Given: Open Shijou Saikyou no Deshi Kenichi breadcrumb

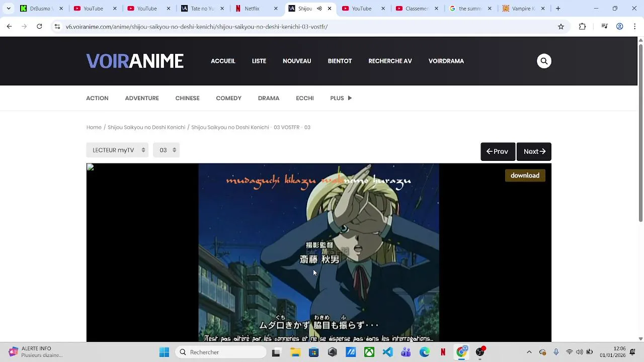Looking at the screenshot, I should [146, 127].
